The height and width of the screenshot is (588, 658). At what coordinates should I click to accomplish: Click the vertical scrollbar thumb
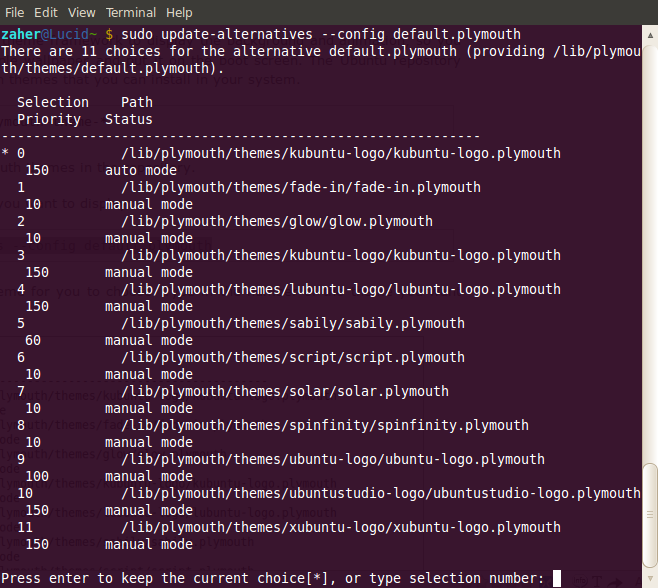pyautogui.click(x=650, y=515)
